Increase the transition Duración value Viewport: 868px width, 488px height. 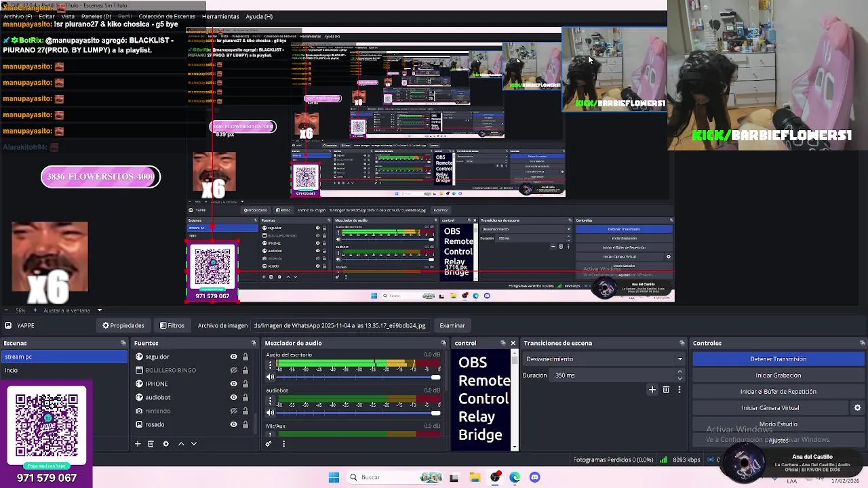pos(679,372)
